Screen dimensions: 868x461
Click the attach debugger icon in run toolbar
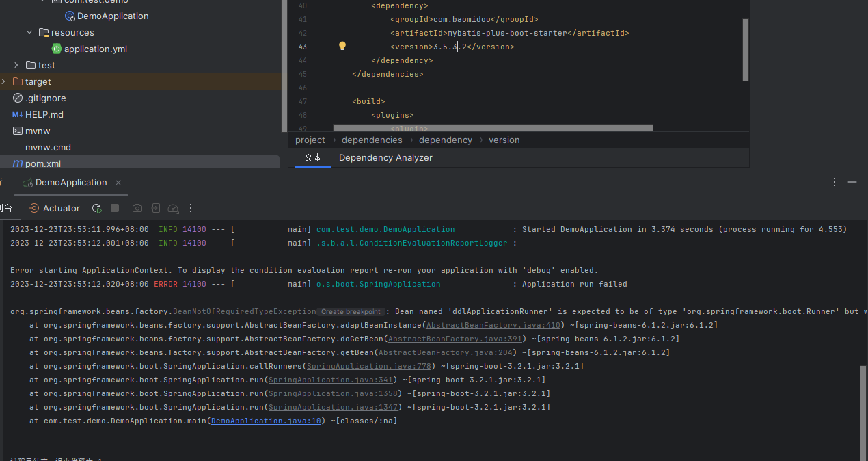click(156, 208)
